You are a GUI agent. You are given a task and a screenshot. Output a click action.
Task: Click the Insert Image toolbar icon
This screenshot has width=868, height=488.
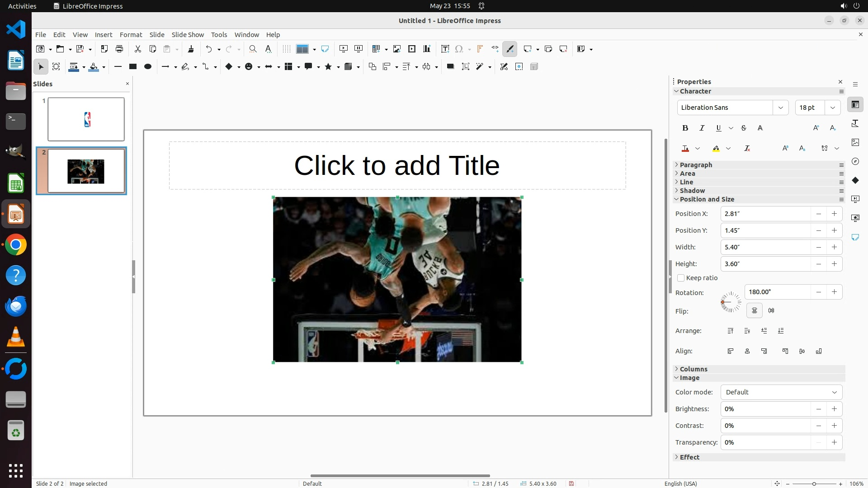[397, 49]
